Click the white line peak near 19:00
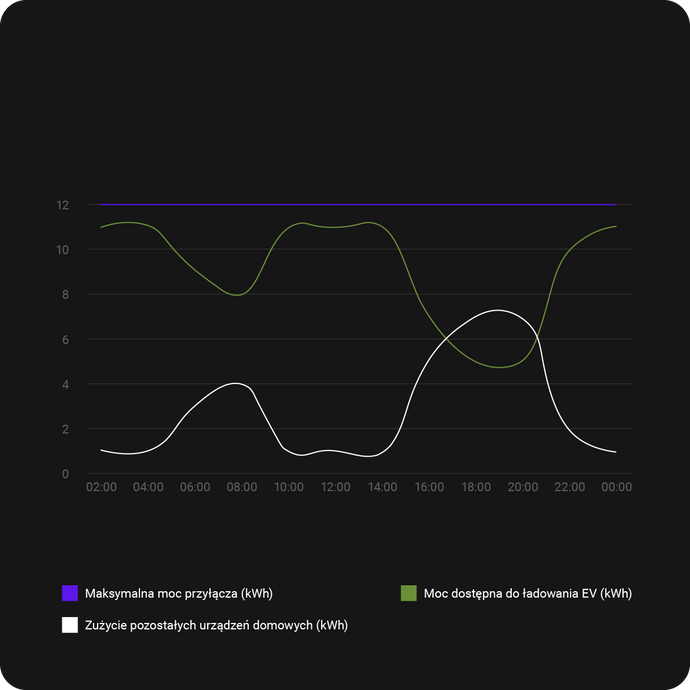690x690 pixels. [x=498, y=310]
